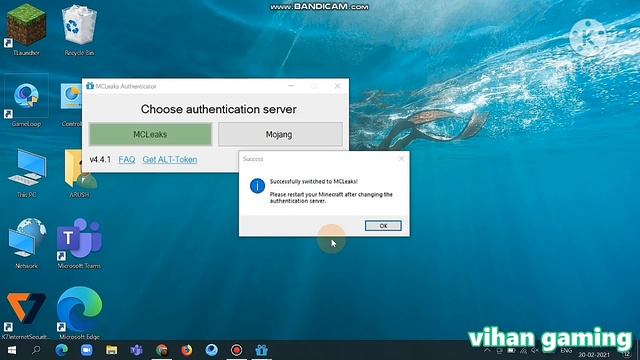Screen dimensions: 640x360
Task: Click the MCLeaks Authenticator title bar gift icon
Action: pos(90,86)
